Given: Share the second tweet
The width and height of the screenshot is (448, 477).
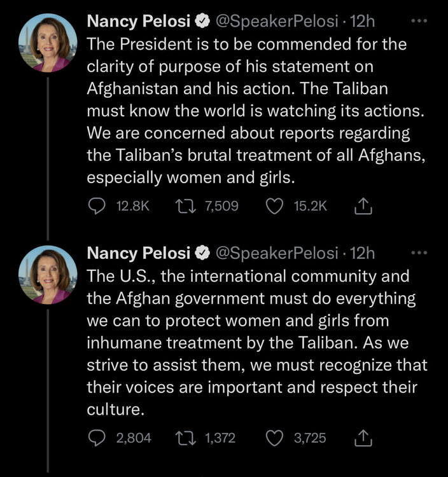Looking at the screenshot, I should pos(361,438).
